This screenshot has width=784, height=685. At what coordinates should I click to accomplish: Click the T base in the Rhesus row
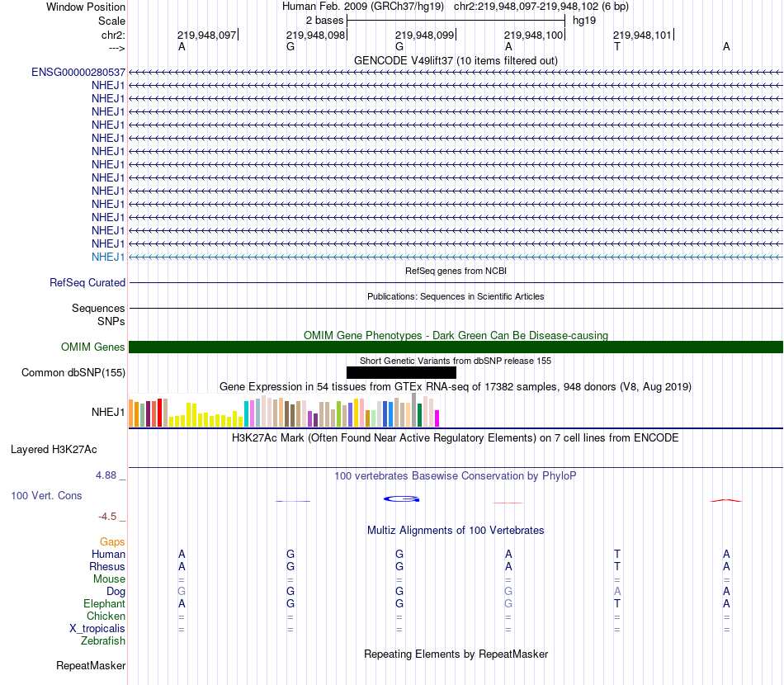click(617, 566)
